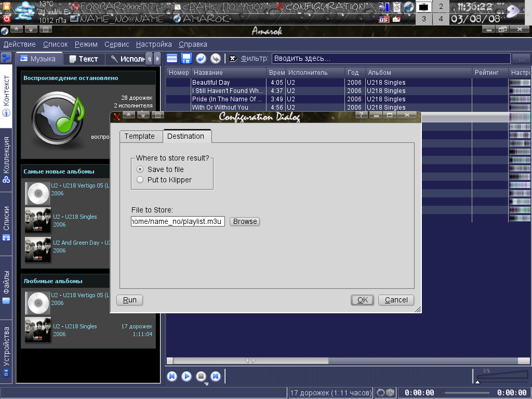
Task: Sort playlist by Название column header
Action: pyautogui.click(x=229, y=72)
